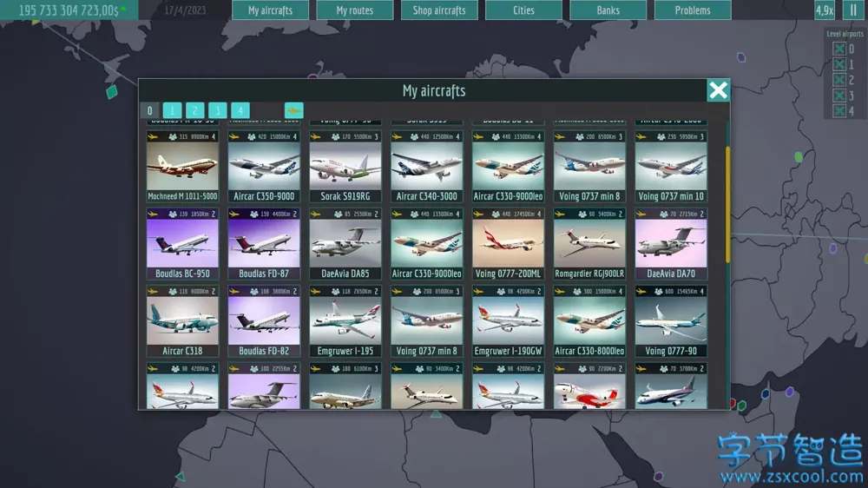Click the account balance 195 733 304 723,00$
868x488 pixels.
pos(69,10)
